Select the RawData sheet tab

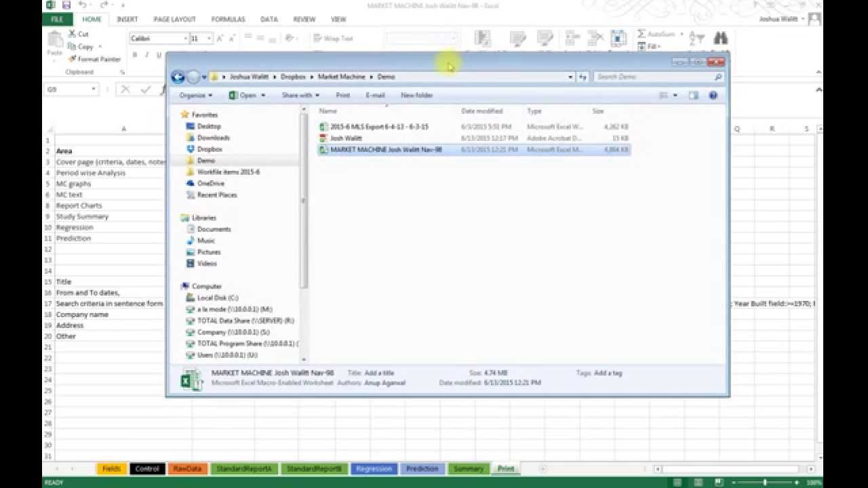[x=188, y=468]
